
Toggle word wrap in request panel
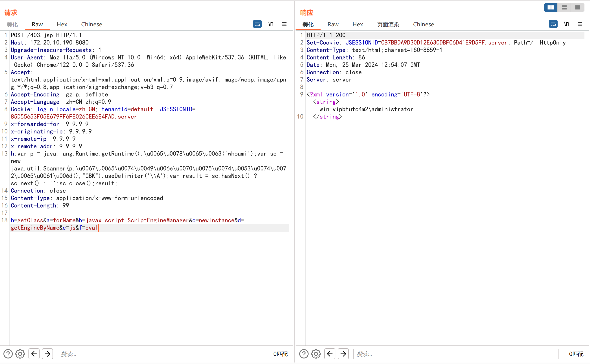[257, 24]
